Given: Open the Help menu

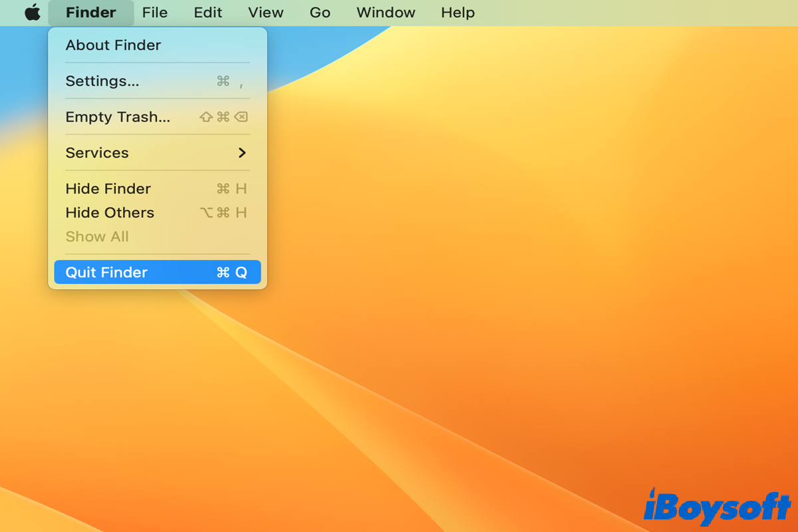Looking at the screenshot, I should 458,13.
